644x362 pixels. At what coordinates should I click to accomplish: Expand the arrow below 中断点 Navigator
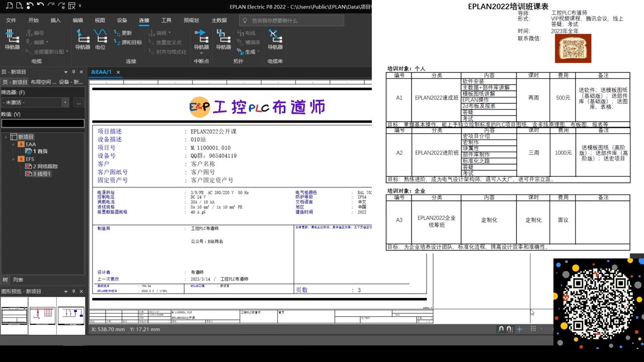pyautogui.click(x=201, y=53)
